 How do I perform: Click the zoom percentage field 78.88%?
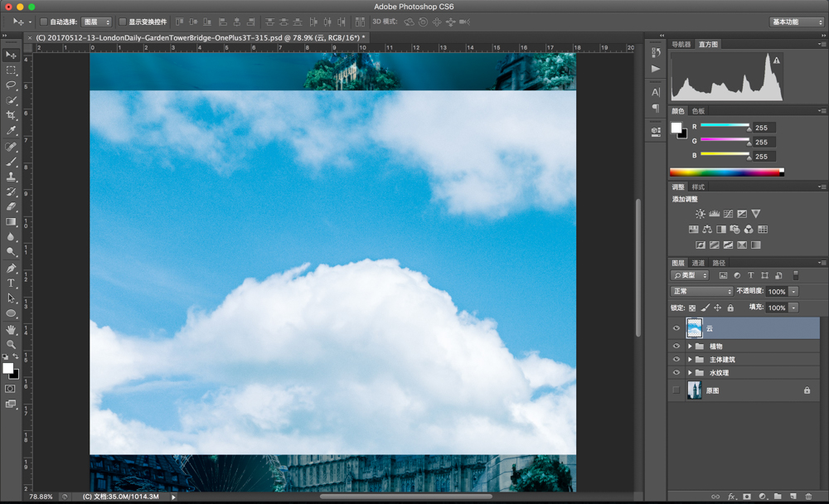[41, 497]
